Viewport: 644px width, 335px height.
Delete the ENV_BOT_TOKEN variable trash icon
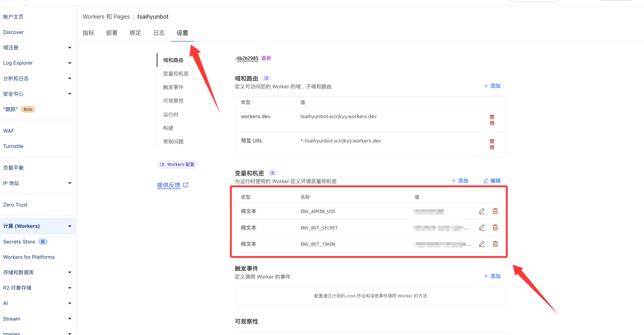tap(495, 244)
